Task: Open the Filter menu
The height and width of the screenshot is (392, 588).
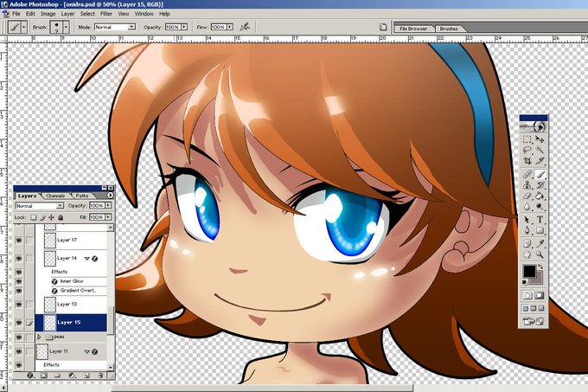Action: pyautogui.click(x=106, y=14)
